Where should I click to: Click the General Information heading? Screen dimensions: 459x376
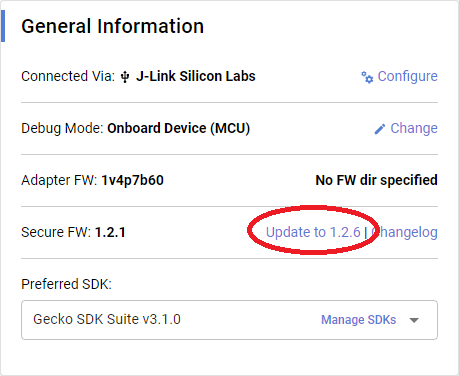point(113,26)
